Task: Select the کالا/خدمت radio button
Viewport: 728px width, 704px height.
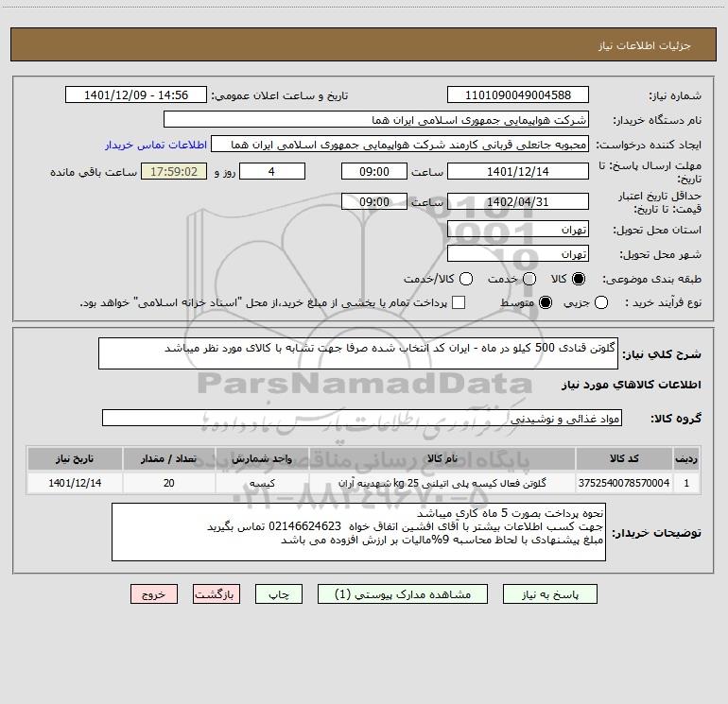Action: (x=466, y=279)
